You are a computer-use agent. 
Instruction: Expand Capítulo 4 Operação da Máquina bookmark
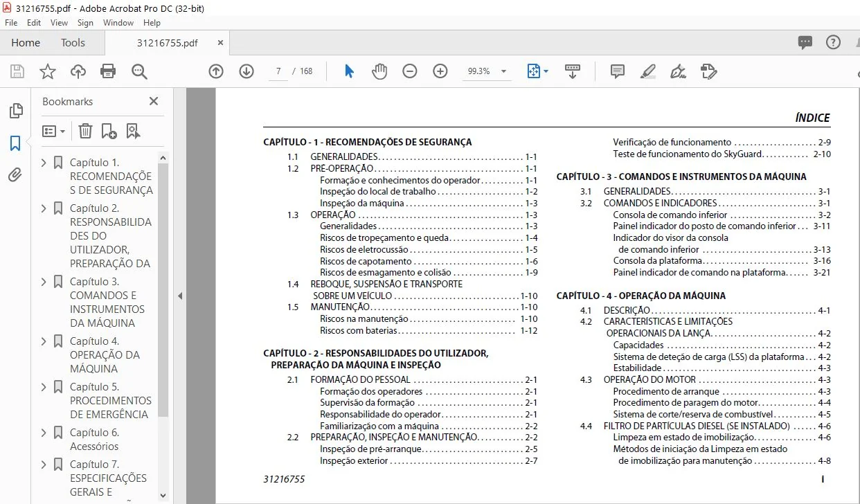click(44, 341)
